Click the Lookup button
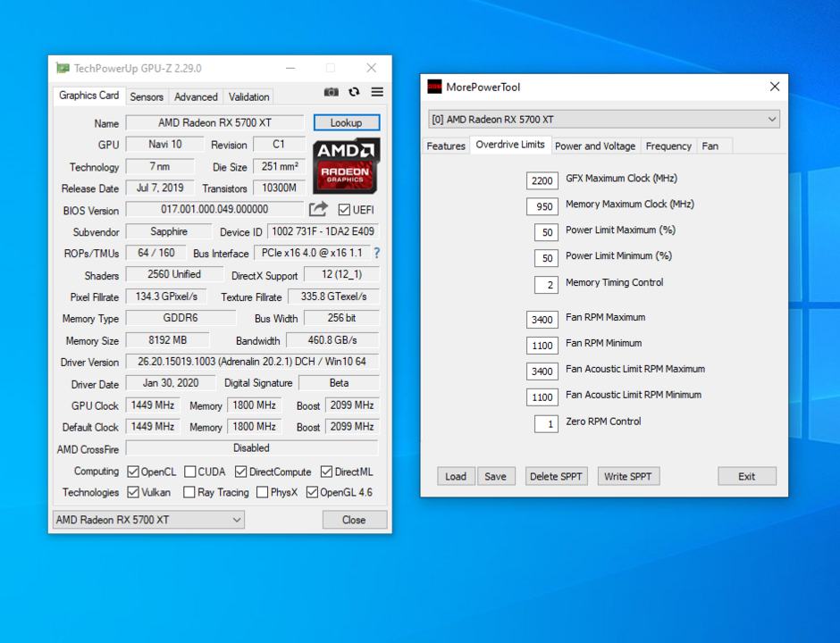Screen dimensions: 840x643 (x=347, y=122)
